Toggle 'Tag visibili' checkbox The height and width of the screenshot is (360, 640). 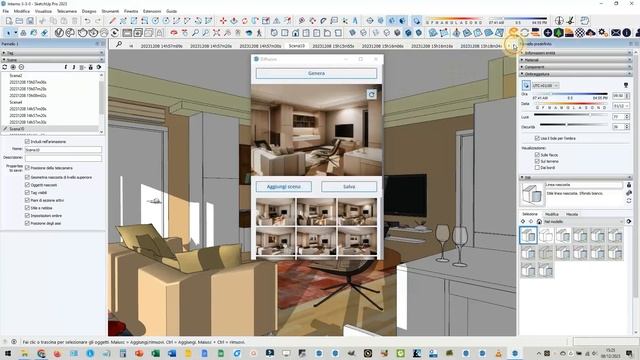click(x=27, y=193)
